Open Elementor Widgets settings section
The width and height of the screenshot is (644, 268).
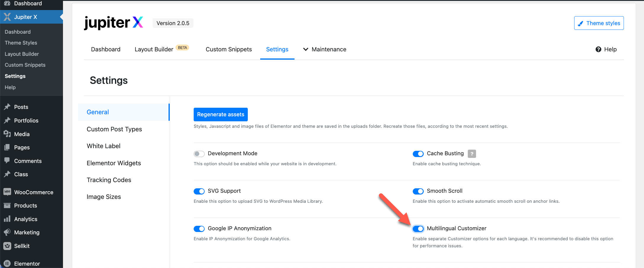[114, 163]
